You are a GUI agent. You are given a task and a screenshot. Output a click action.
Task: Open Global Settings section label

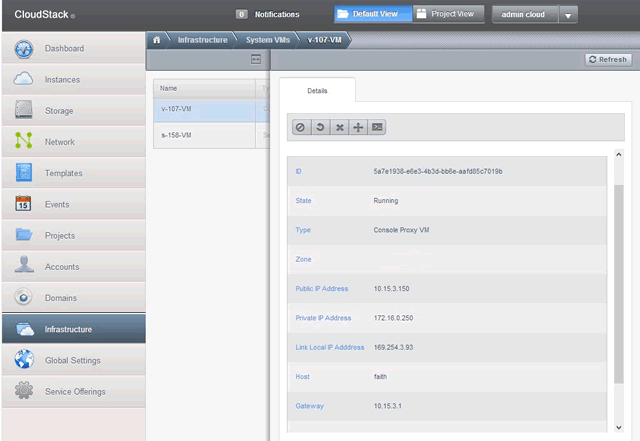tap(73, 360)
